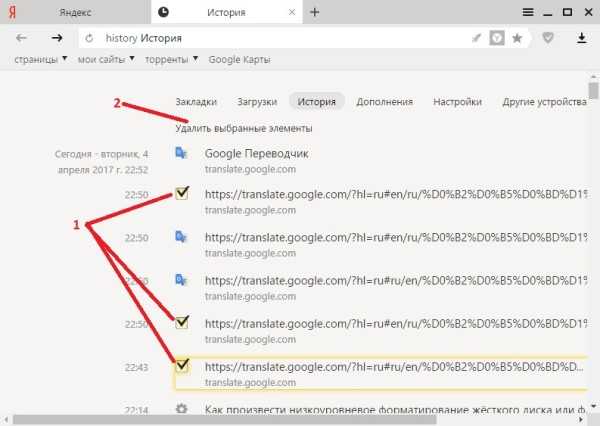
Task: Click the shield protection icon in toolbar
Action: click(547, 38)
